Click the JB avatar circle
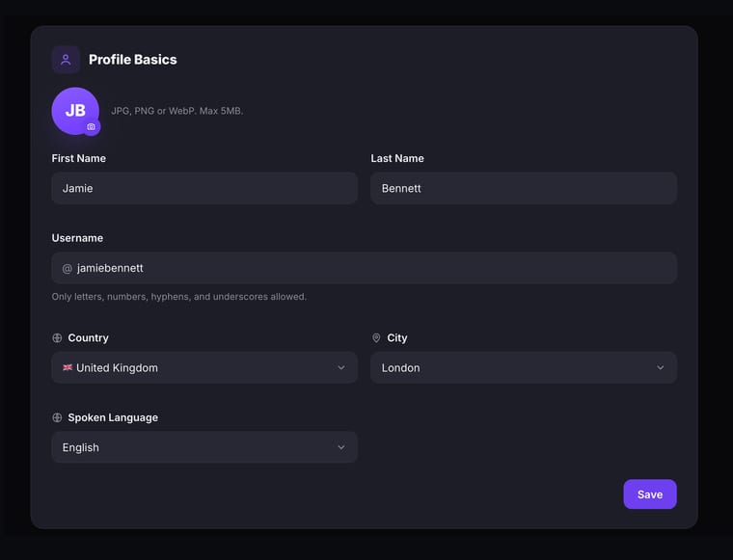This screenshot has width=733, height=560. [75, 111]
